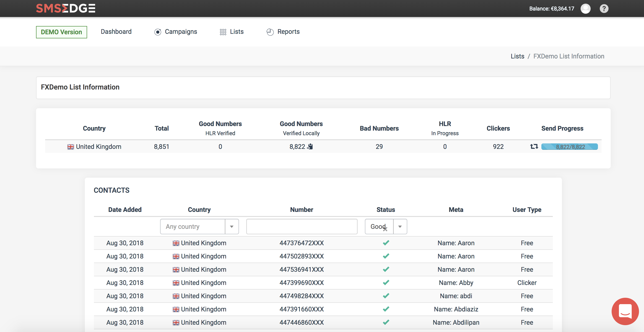The width and height of the screenshot is (644, 332).
Task: Open the user profile avatar
Action: 585,9
